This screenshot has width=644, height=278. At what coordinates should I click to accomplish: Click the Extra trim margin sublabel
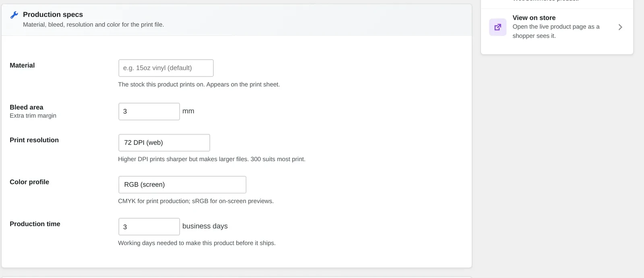pos(33,116)
